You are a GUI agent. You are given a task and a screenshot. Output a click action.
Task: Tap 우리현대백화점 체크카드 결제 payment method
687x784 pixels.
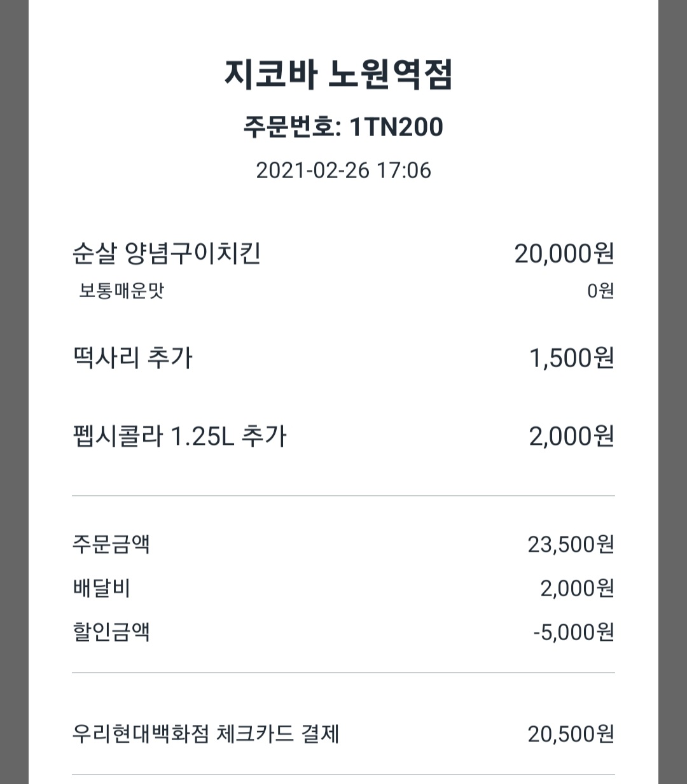click(206, 734)
